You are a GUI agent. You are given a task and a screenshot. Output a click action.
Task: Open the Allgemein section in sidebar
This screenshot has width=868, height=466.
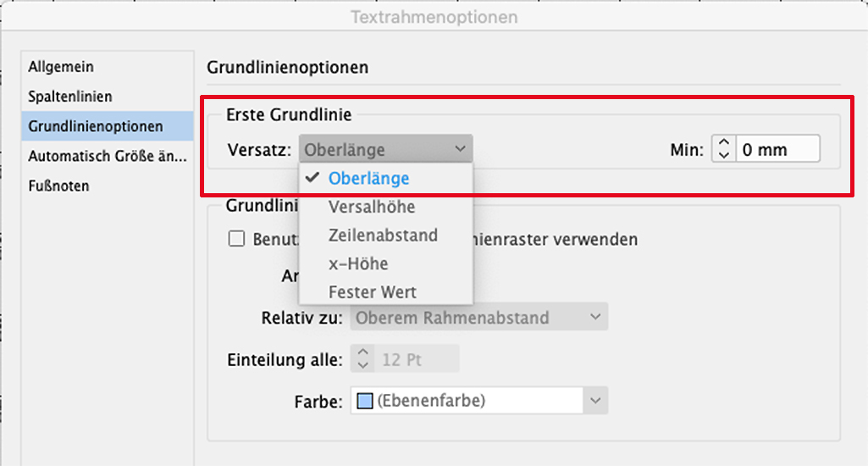[x=61, y=67]
